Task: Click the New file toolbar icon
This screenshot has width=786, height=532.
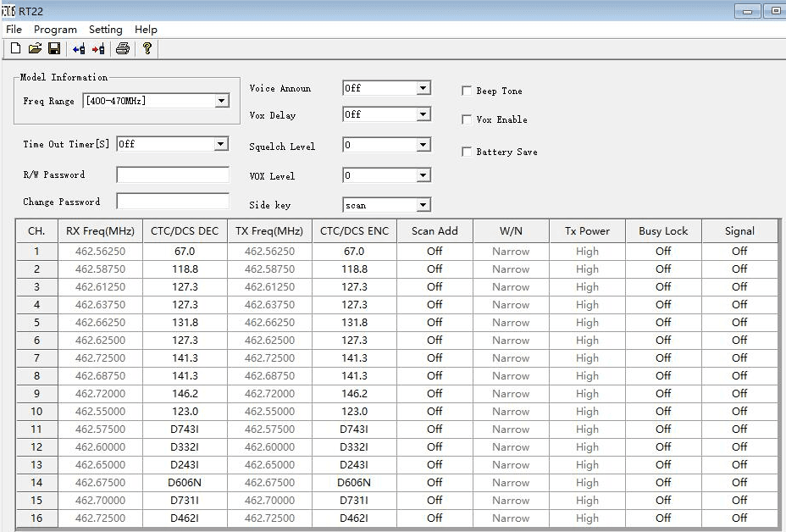Action: [15, 49]
